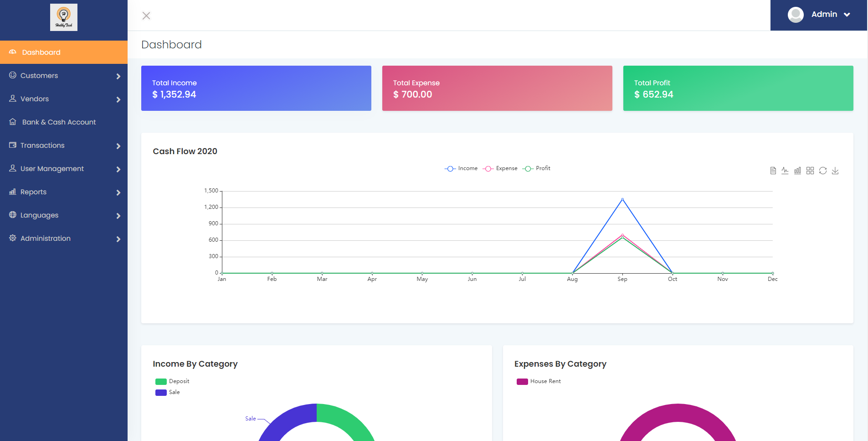This screenshot has height=441, width=868.
Task: Download Cash Flow chart as image
Action: coord(835,171)
